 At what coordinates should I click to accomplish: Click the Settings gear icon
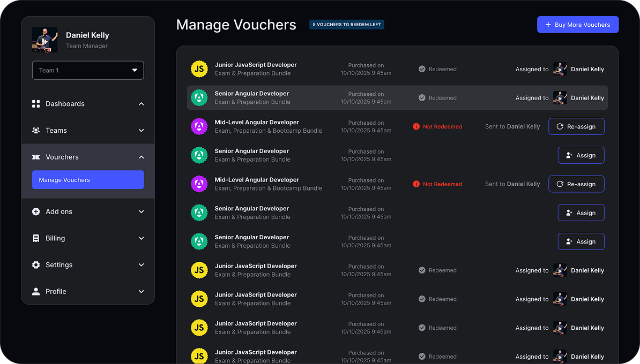36,265
